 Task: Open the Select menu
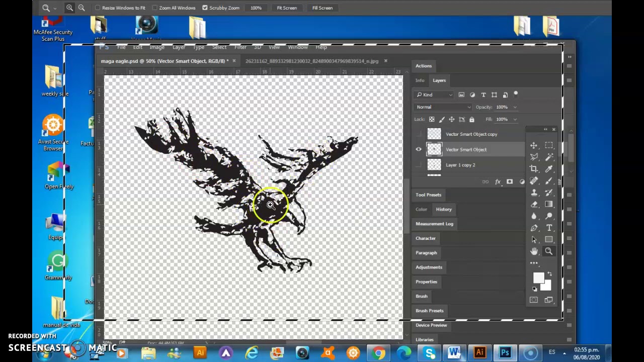(x=219, y=47)
